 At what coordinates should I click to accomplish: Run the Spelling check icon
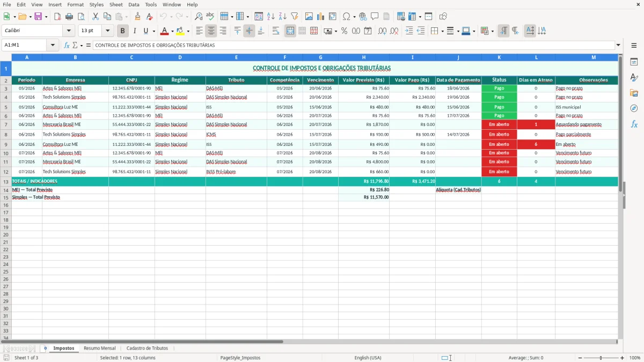210,17
